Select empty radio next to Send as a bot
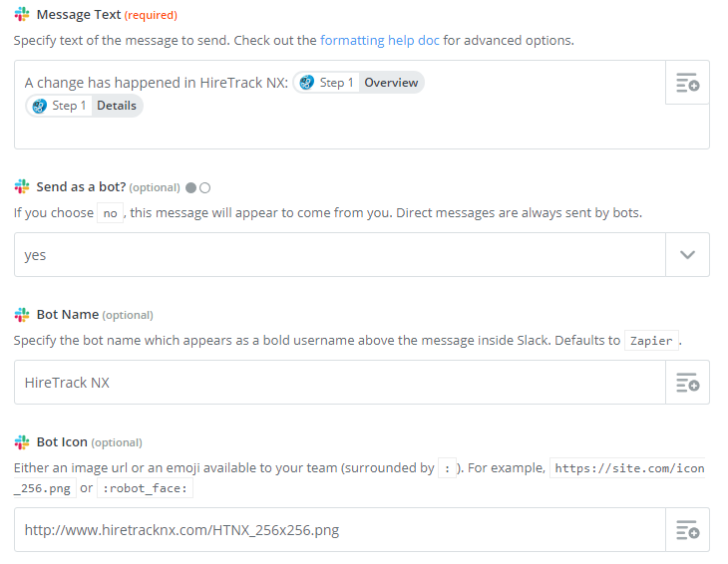728x564 pixels. (x=204, y=188)
